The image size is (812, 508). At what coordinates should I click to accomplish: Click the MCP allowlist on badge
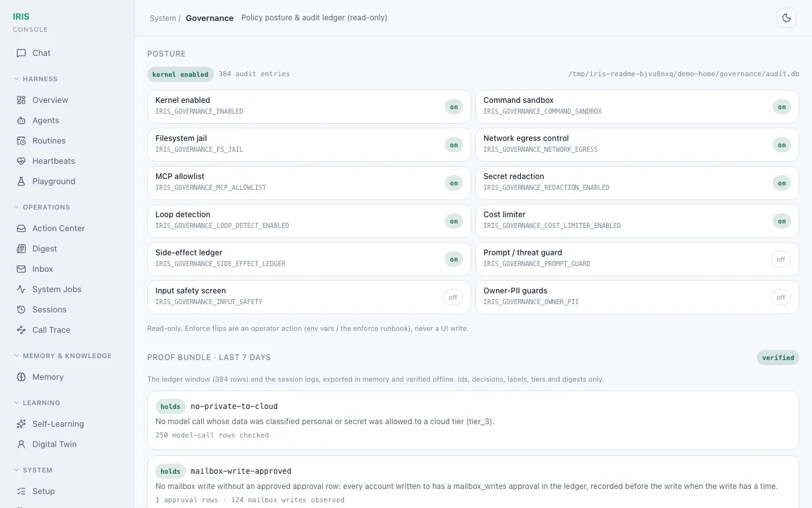pyautogui.click(x=454, y=183)
